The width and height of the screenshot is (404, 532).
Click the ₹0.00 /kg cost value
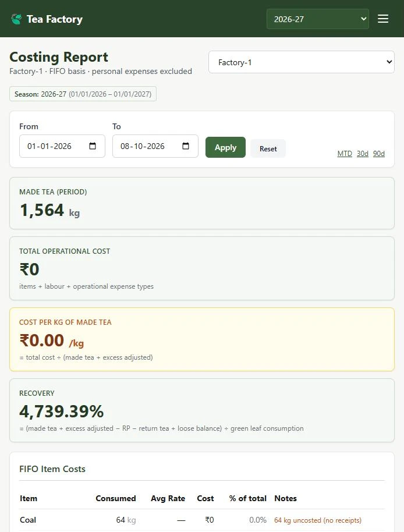[x=52, y=341]
